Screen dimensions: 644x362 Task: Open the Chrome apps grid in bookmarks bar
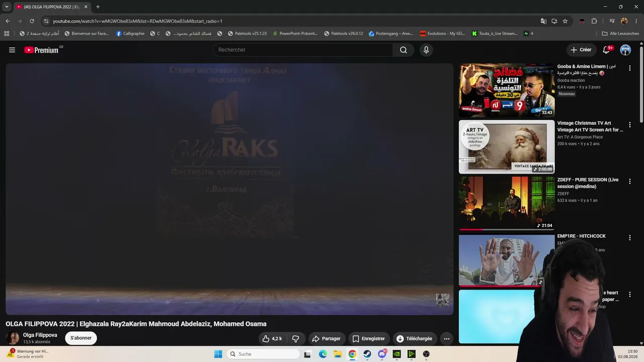[7, 34]
